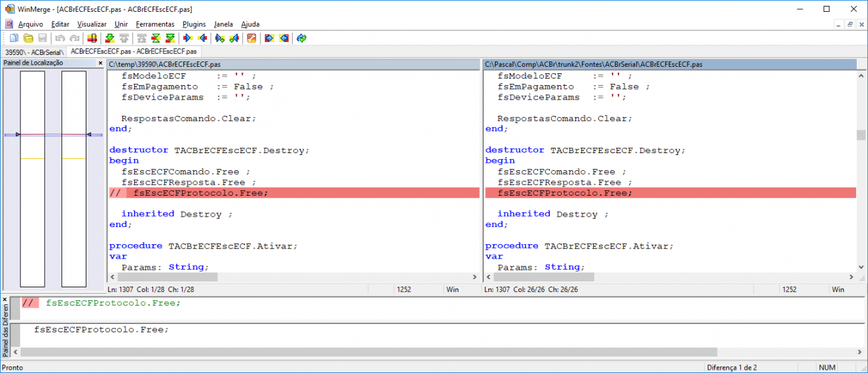Click the highlighted fsEscECFProtocolo.Free line in the left pane
Viewport: 868px width, 373px height.
pos(294,193)
